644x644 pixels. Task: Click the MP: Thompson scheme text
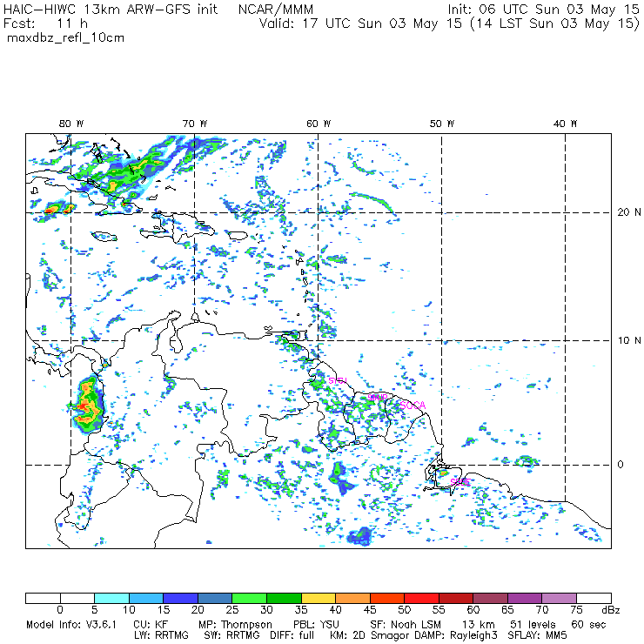pyautogui.click(x=235, y=625)
